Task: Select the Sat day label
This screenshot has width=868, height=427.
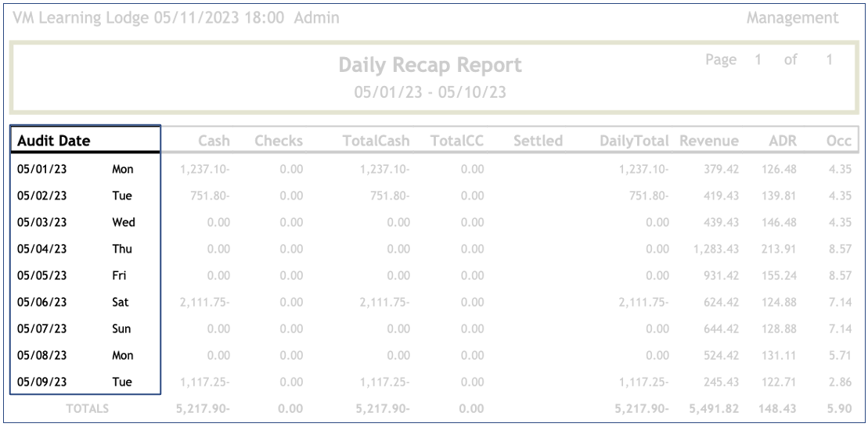Action: coord(121,302)
